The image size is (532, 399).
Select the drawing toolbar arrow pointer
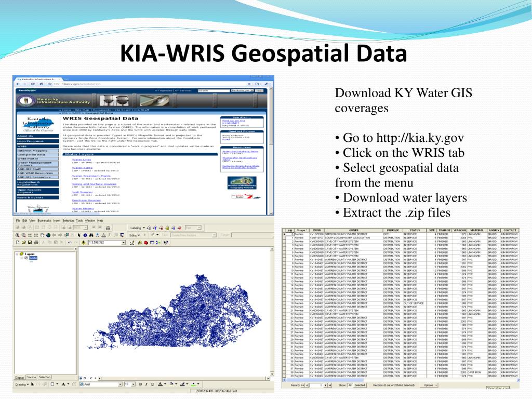tap(33, 384)
